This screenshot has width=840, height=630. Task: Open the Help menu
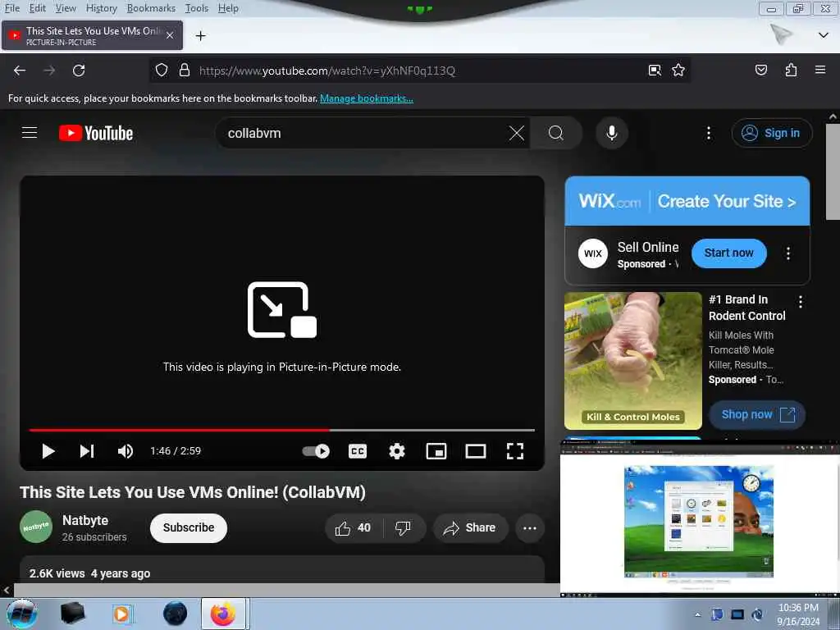[228, 8]
